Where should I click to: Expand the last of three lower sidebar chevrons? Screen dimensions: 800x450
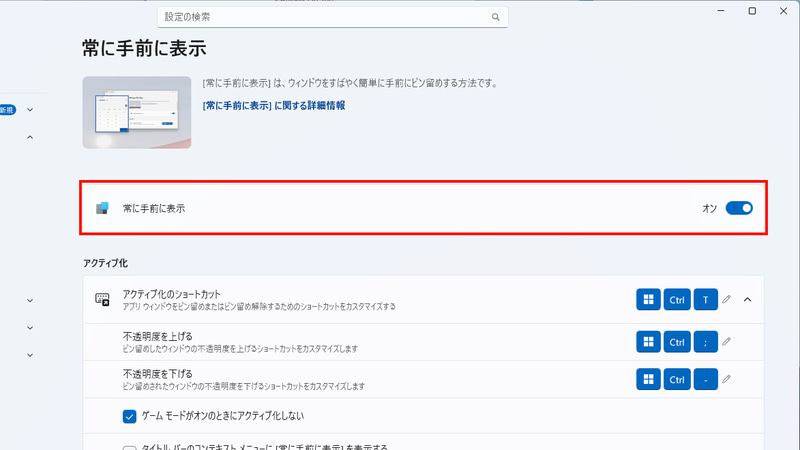[x=30, y=355]
